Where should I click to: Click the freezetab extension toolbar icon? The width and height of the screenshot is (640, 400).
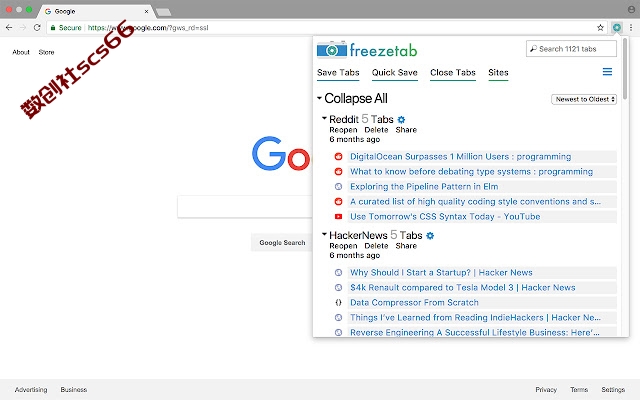617,27
